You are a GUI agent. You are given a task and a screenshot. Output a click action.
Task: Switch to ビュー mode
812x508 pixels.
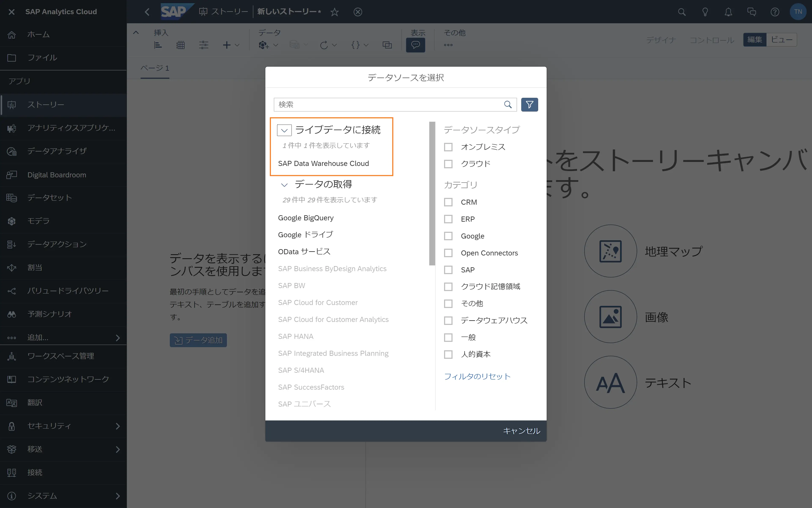[x=782, y=40]
